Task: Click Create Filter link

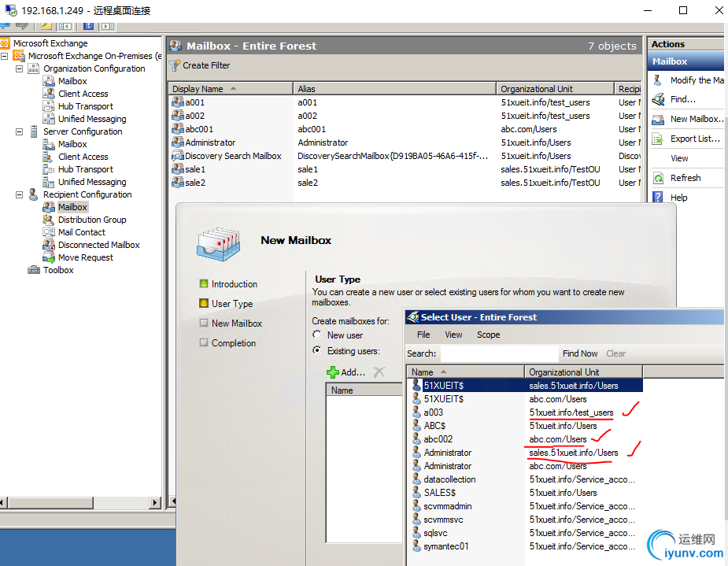Action: pyautogui.click(x=206, y=65)
